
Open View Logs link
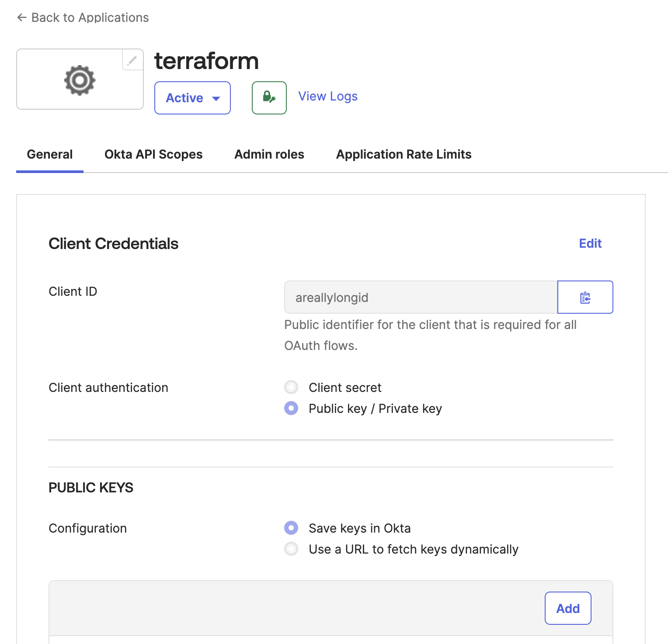328,96
